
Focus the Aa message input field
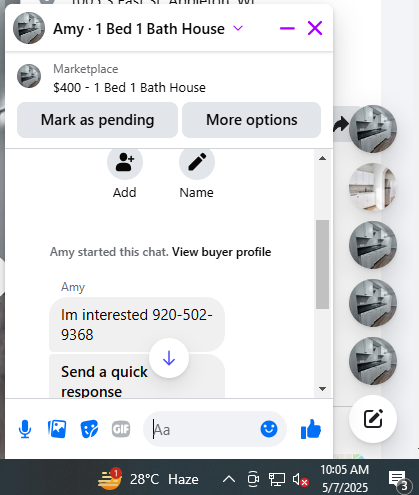point(205,429)
